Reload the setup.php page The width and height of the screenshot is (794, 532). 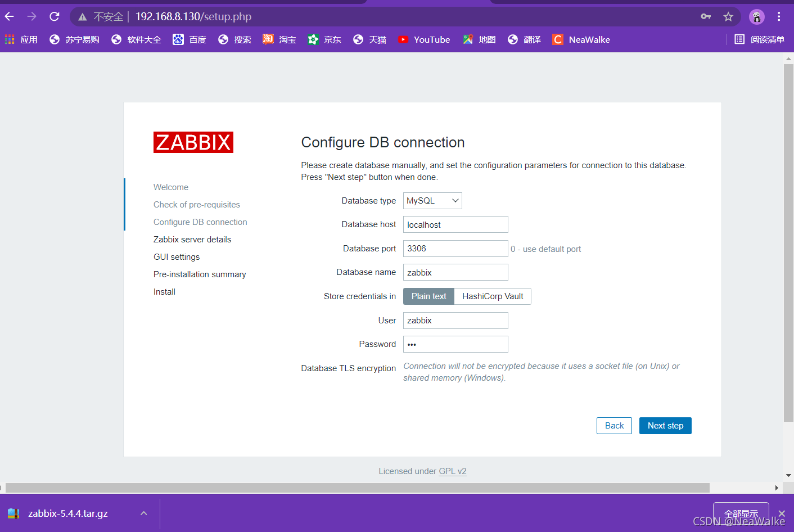click(55, 16)
